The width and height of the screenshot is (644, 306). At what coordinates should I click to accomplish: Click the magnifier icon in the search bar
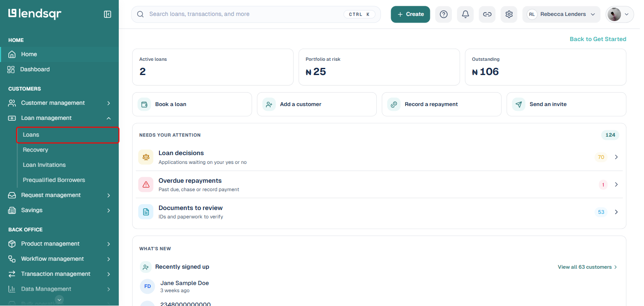pos(141,14)
